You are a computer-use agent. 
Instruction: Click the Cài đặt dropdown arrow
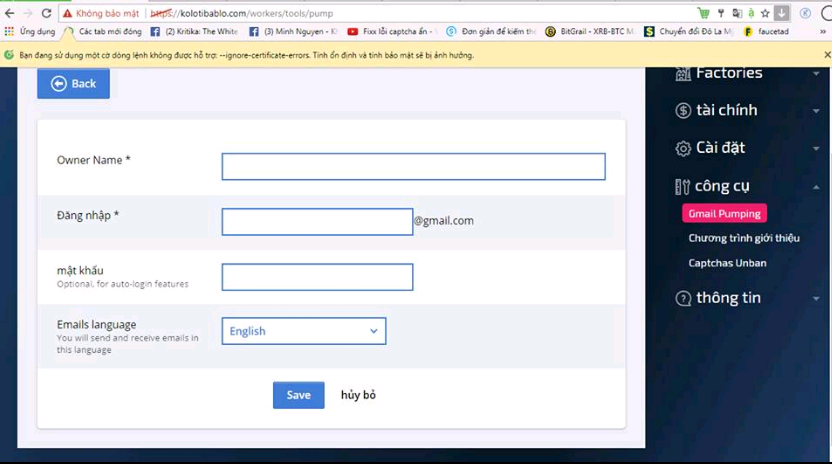(816, 149)
